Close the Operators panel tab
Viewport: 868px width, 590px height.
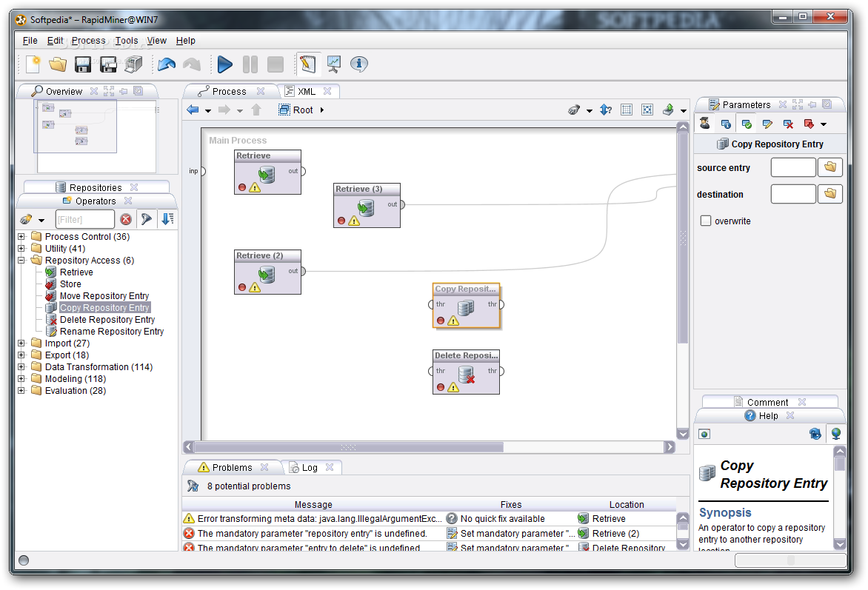[128, 201]
